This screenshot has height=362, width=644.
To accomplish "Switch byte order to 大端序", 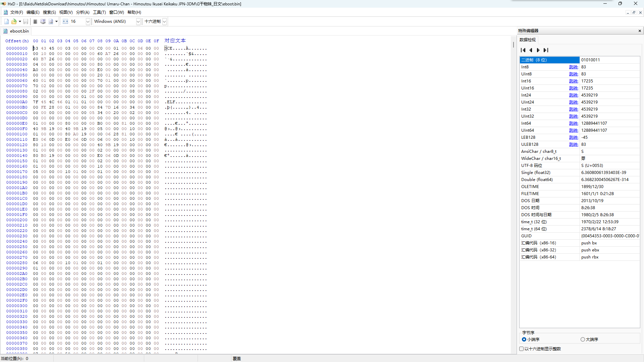I will coord(583,339).
